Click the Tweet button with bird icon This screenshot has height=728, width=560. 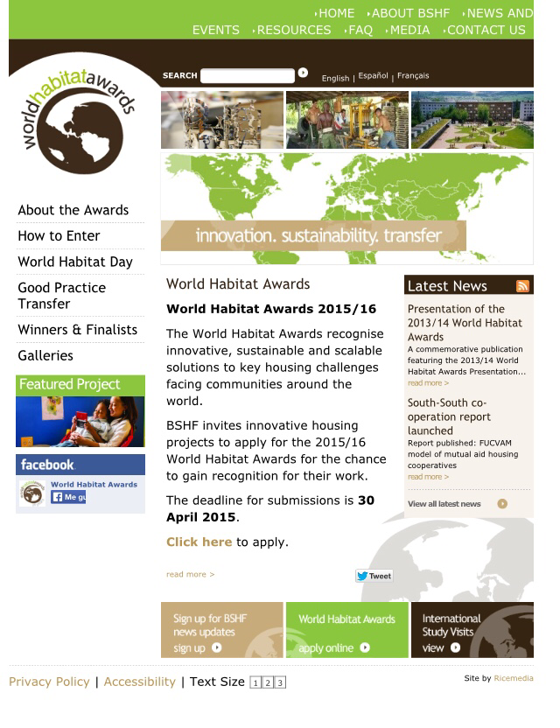pos(374,576)
